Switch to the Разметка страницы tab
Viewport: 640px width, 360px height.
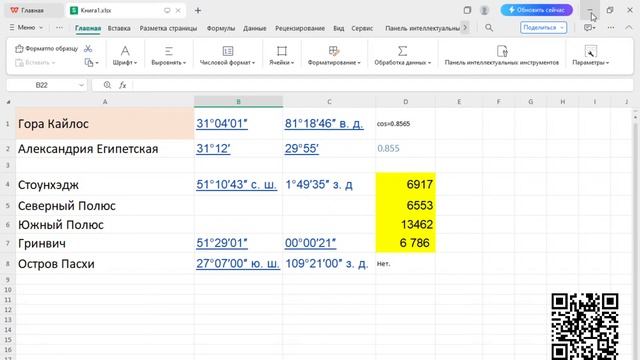[x=168, y=28]
